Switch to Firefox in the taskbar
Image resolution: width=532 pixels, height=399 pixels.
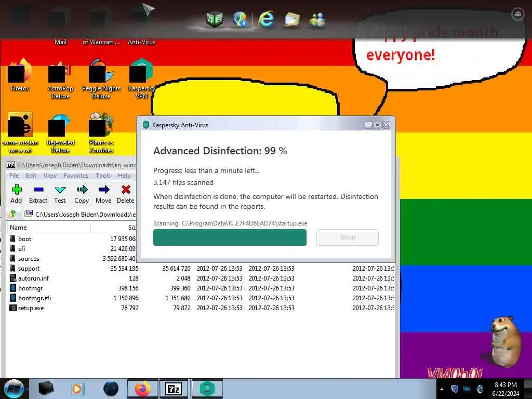(143, 389)
